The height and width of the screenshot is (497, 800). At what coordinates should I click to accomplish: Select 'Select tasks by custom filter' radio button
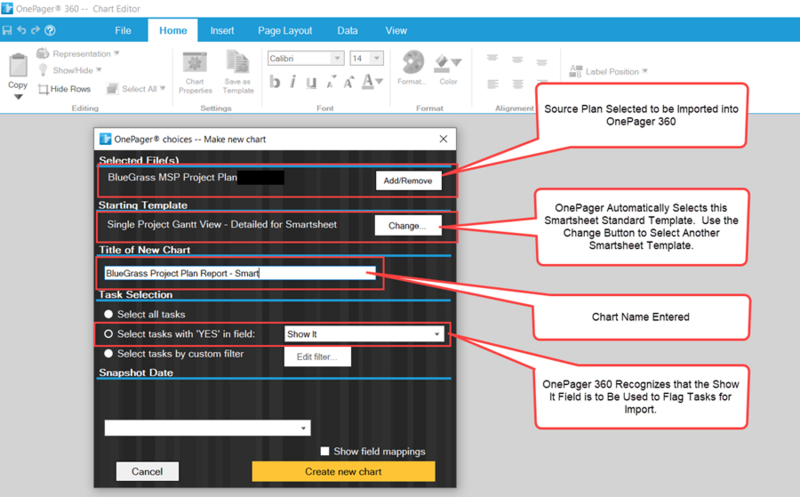108,353
